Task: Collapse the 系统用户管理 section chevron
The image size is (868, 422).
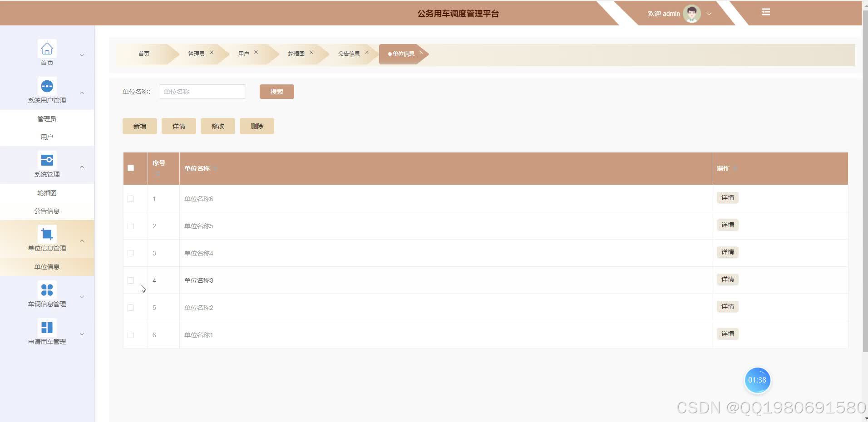Action: [82, 93]
